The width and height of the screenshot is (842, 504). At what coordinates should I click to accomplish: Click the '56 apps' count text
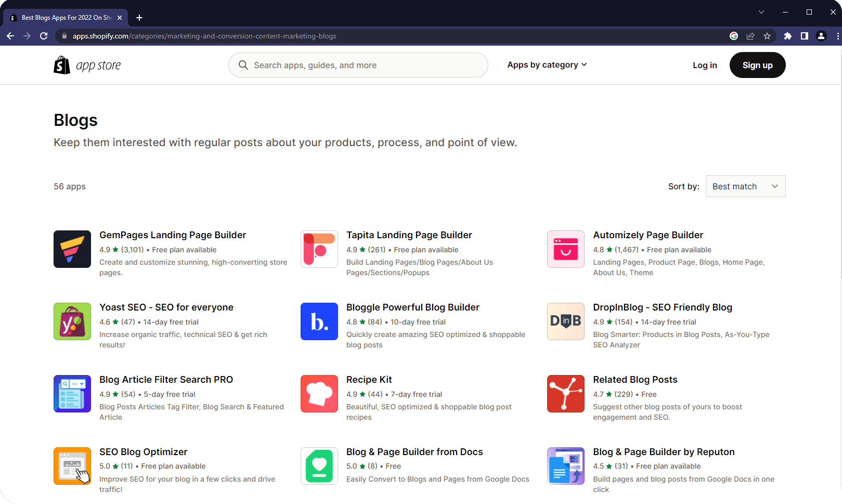click(x=70, y=186)
